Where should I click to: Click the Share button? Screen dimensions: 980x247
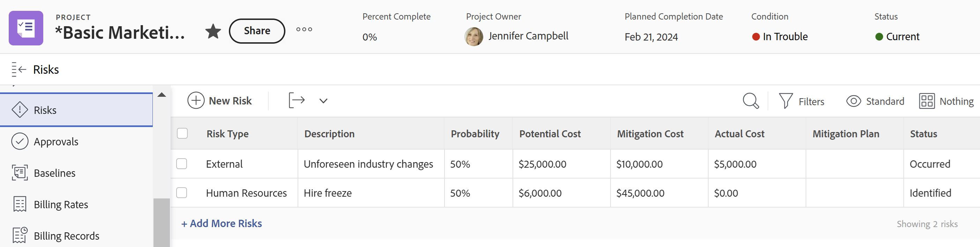tap(257, 31)
